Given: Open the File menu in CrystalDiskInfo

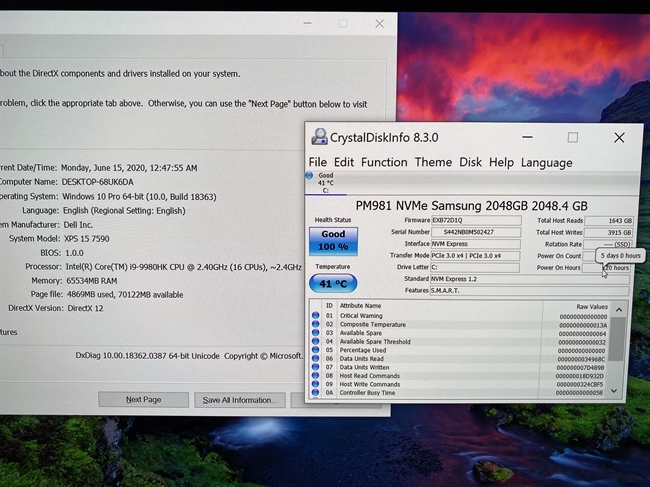Looking at the screenshot, I should 318,162.
